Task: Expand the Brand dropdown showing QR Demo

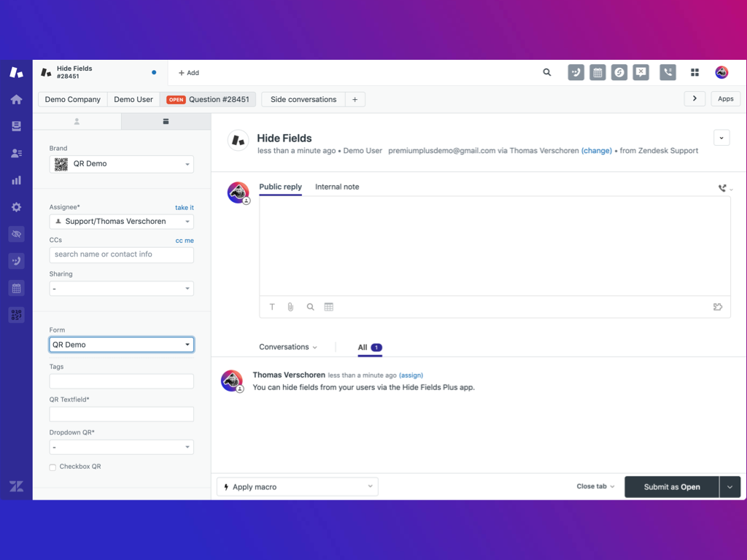Action: (121, 164)
